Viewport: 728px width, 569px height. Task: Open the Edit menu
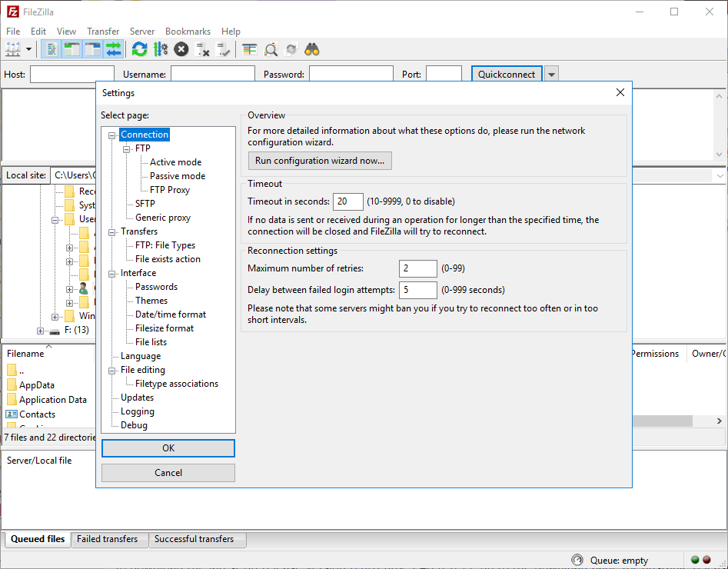coord(38,31)
